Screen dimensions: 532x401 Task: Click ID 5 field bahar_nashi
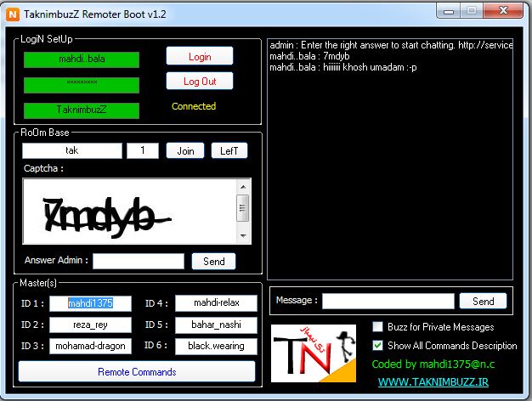tap(216, 325)
